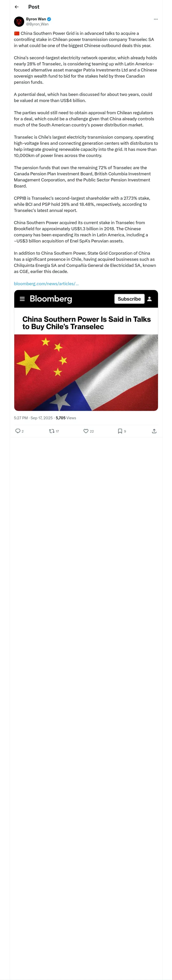The width and height of the screenshot is (172, 980).
Task: Click the blue verified badge
Action: 49,19
